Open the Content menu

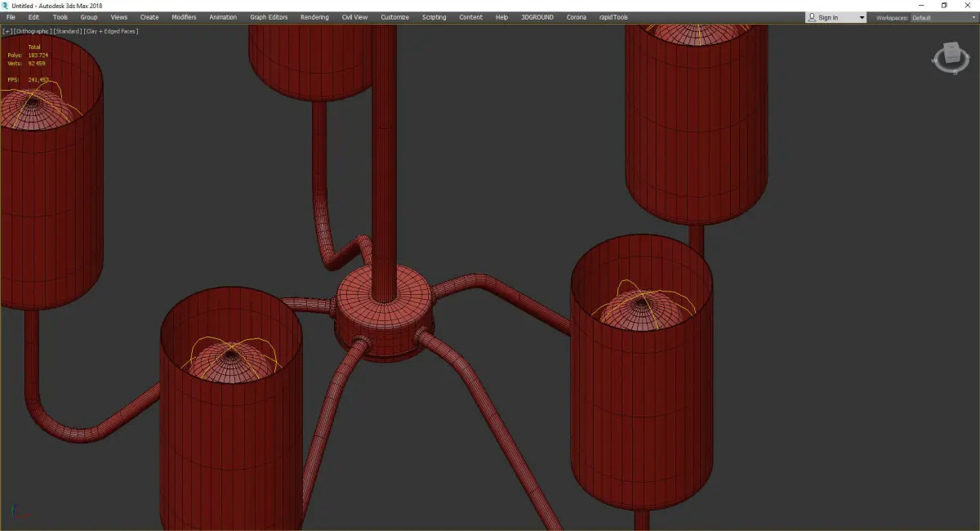[x=470, y=17]
